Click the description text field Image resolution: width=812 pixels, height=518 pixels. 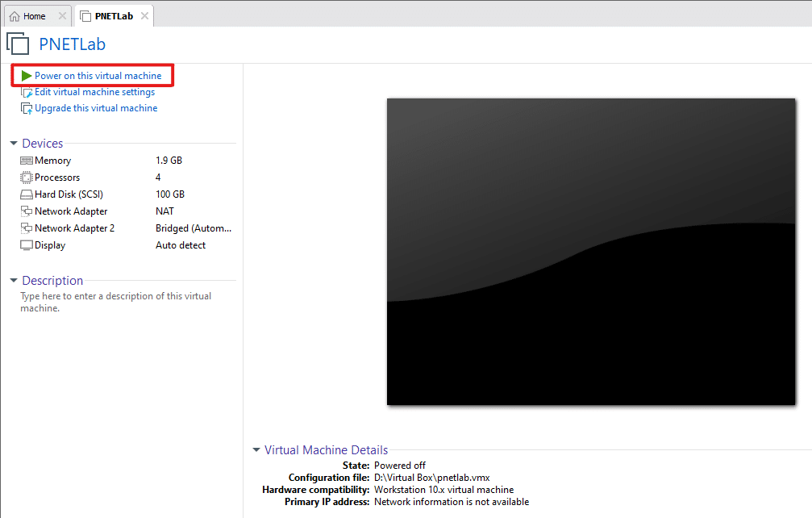115,302
